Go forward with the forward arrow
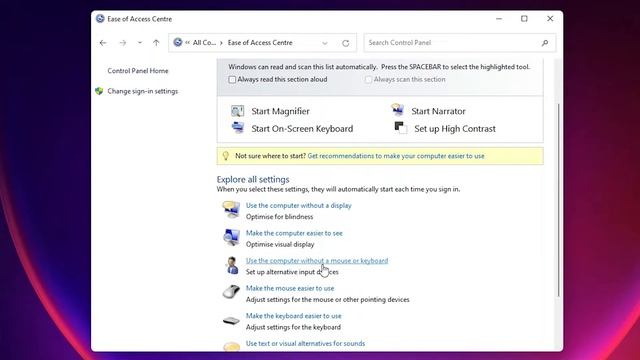The image size is (640, 360). click(122, 43)
